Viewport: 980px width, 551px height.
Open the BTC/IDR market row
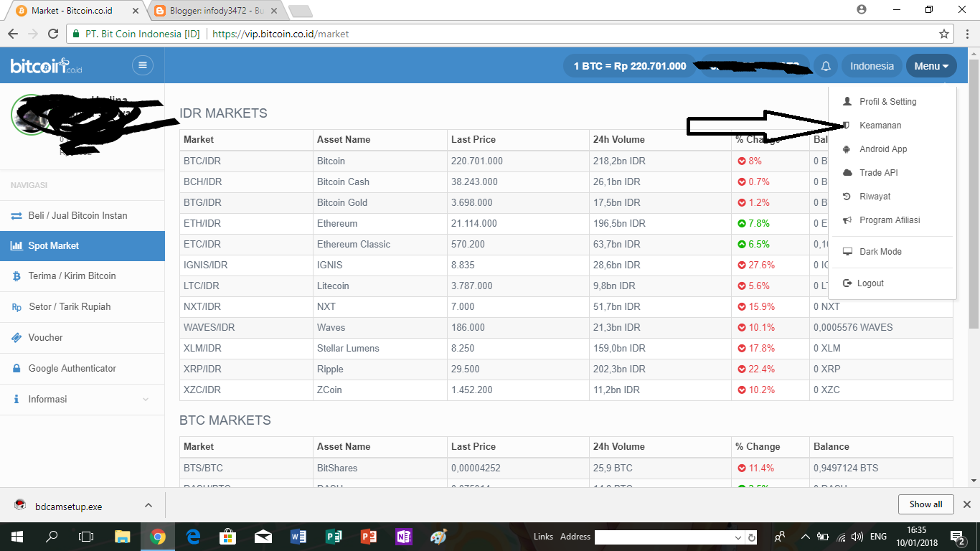coord(566,161)
